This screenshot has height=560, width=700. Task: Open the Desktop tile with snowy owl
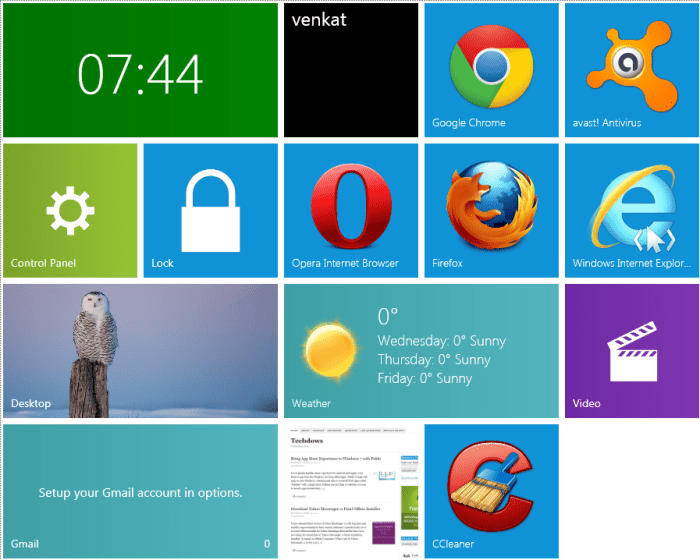(140, 351)
